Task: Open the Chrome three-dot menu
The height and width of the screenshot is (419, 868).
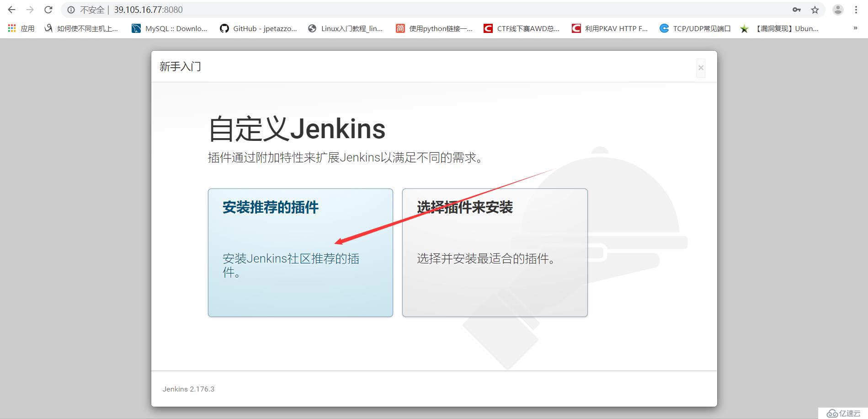Action: coord(856,10)
